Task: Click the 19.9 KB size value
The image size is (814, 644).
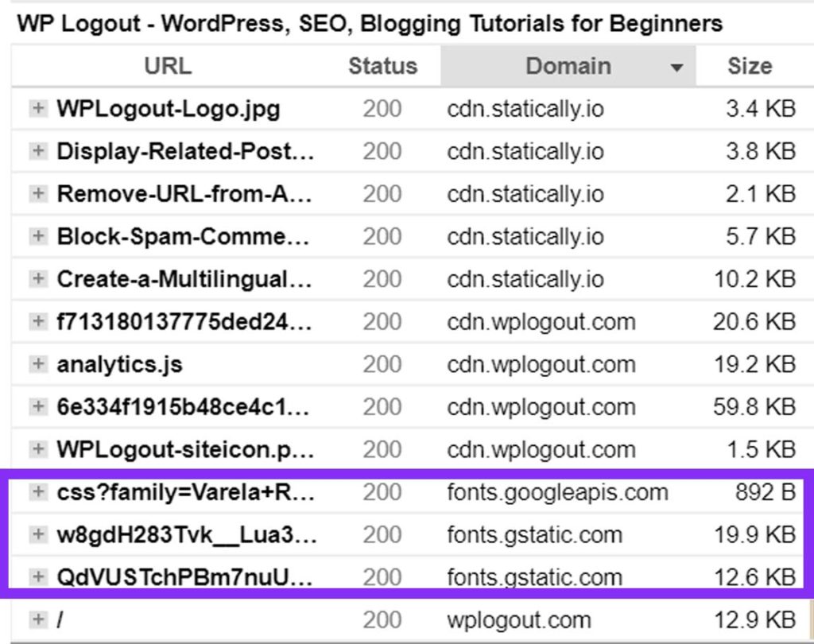Action: tap(755, 535)
